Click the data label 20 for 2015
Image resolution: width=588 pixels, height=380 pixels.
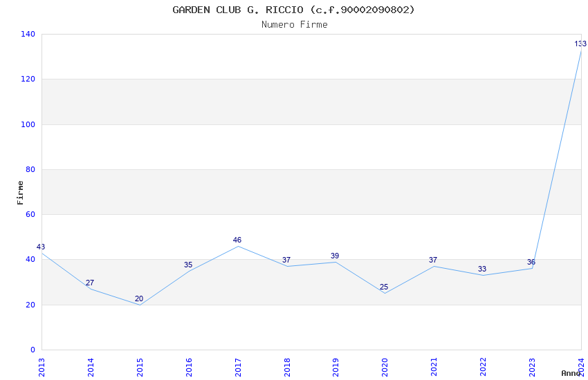139,298
